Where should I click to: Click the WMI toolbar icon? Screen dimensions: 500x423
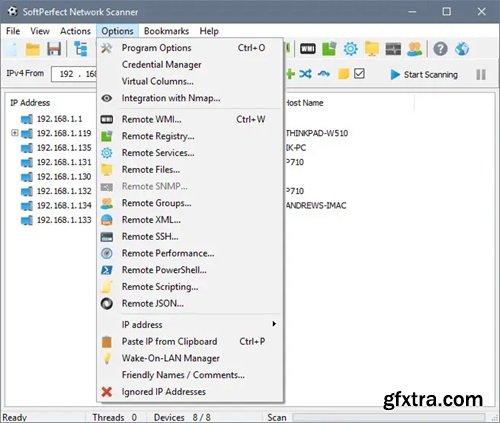pos(307,49)
